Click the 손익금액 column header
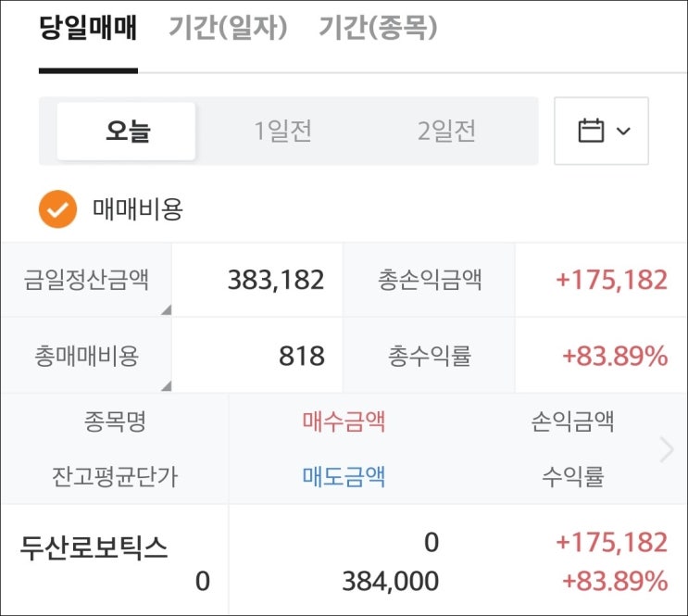This screenshot has height=616, width=688. [572, 422]
